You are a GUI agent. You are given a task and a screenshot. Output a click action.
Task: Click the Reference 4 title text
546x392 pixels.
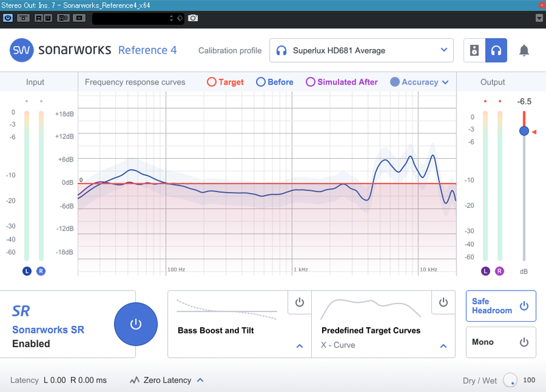pos(147,50)
